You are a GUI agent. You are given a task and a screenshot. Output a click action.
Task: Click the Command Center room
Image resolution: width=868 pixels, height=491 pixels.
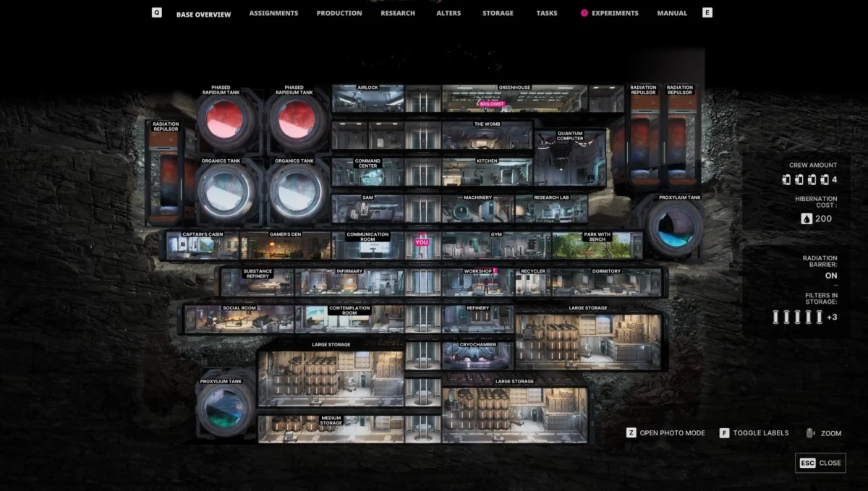point(367,171)
